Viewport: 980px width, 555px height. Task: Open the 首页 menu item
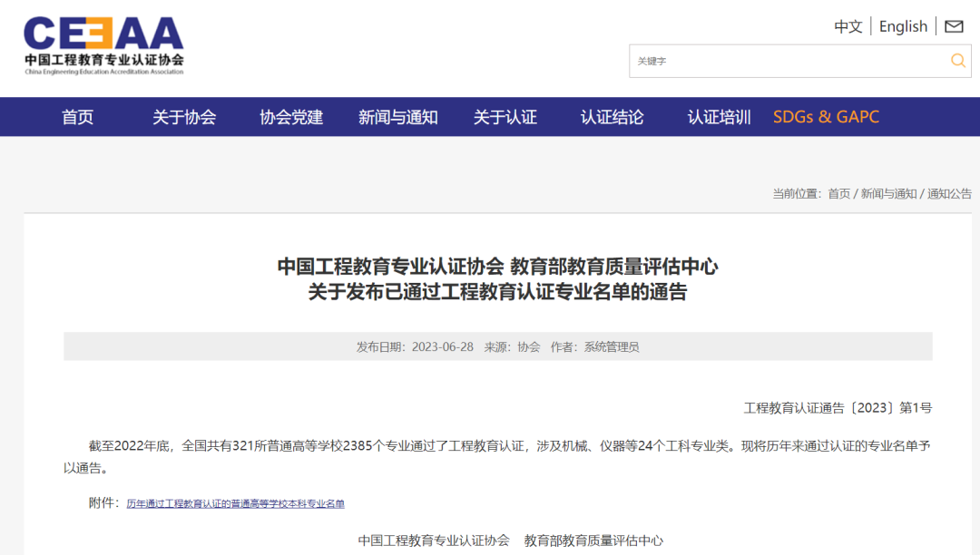click(x=77, y=117)
